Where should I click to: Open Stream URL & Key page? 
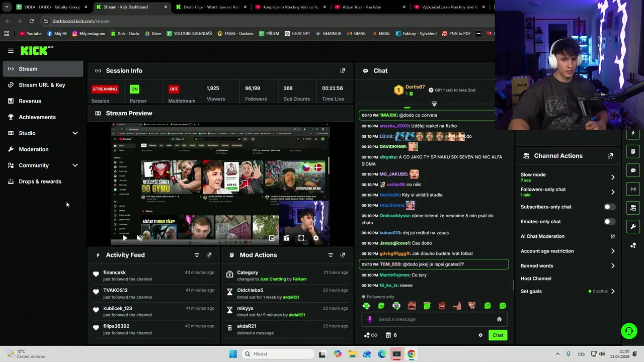[x=43, y=85]
